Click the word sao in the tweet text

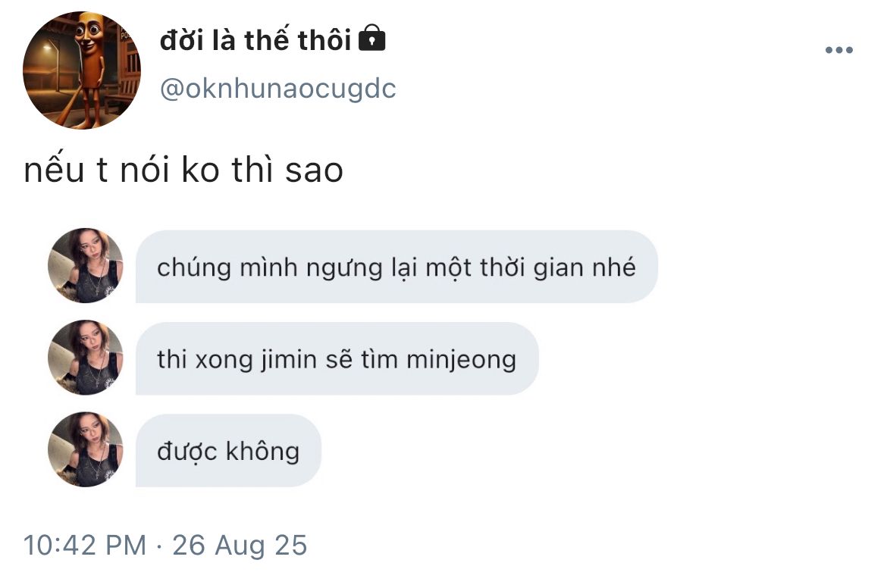[315, 170]
